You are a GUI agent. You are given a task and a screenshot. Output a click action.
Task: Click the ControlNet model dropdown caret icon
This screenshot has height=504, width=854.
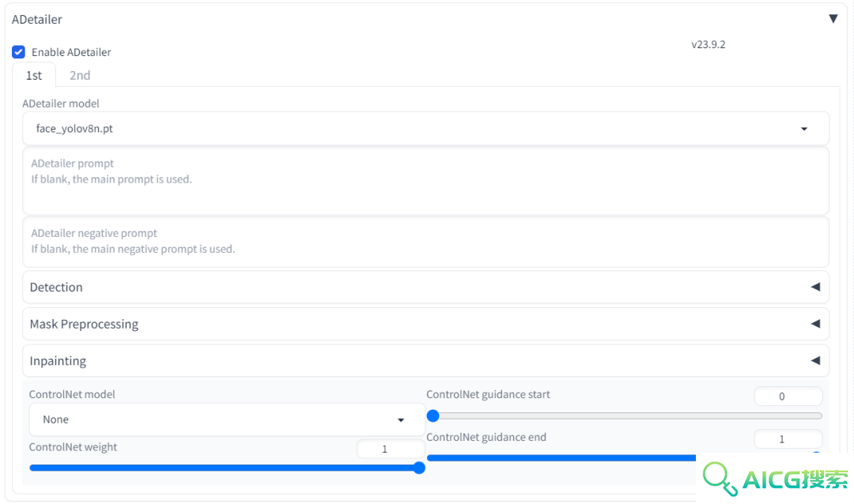401,419
